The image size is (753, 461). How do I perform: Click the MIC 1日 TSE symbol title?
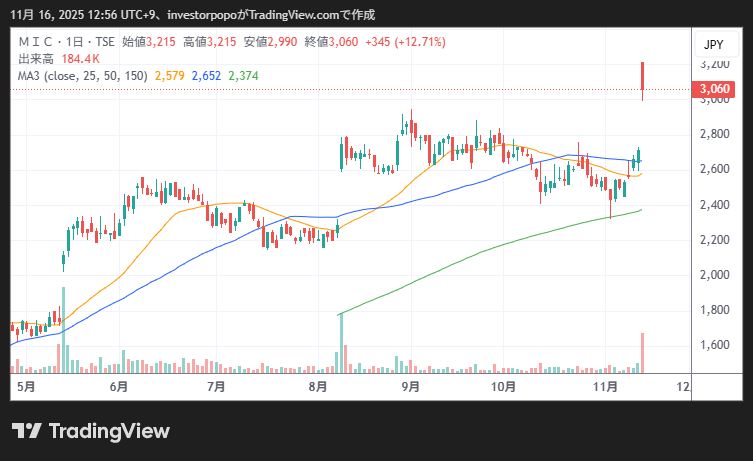click(x=66, y=42)
